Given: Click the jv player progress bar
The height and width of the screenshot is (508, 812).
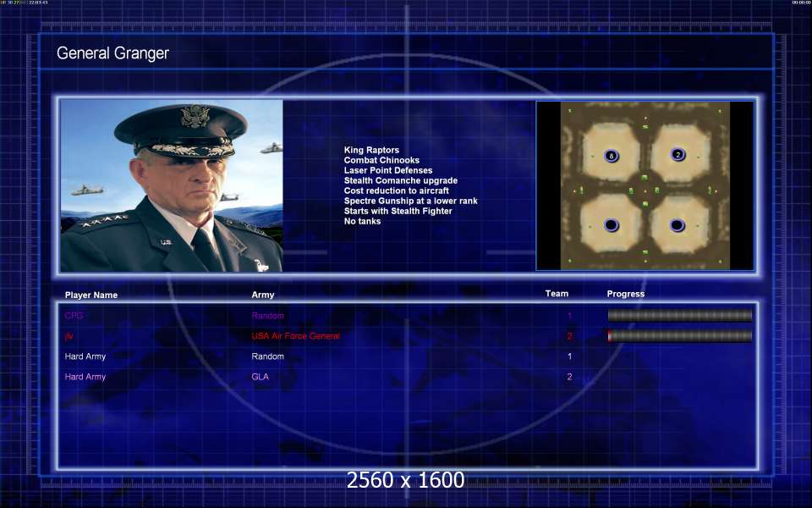Looking at the screenshot, I should [x=679, y=336].
